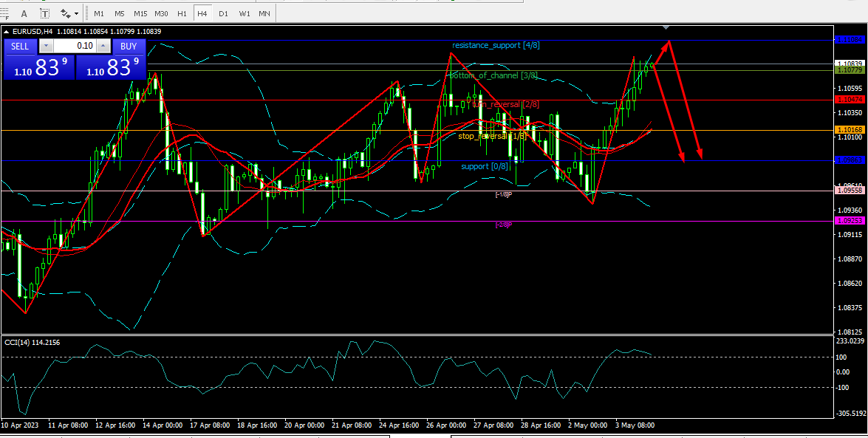This screenshot has width=868, height=438.
Task: Select the Text (A) drawing tool
Action: [23, 13]
